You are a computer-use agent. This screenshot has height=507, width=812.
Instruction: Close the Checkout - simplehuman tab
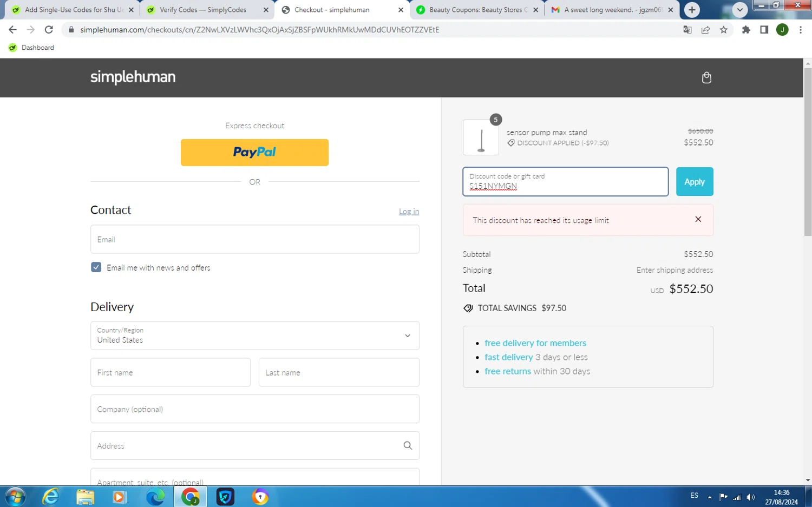(x=401, y=10)
